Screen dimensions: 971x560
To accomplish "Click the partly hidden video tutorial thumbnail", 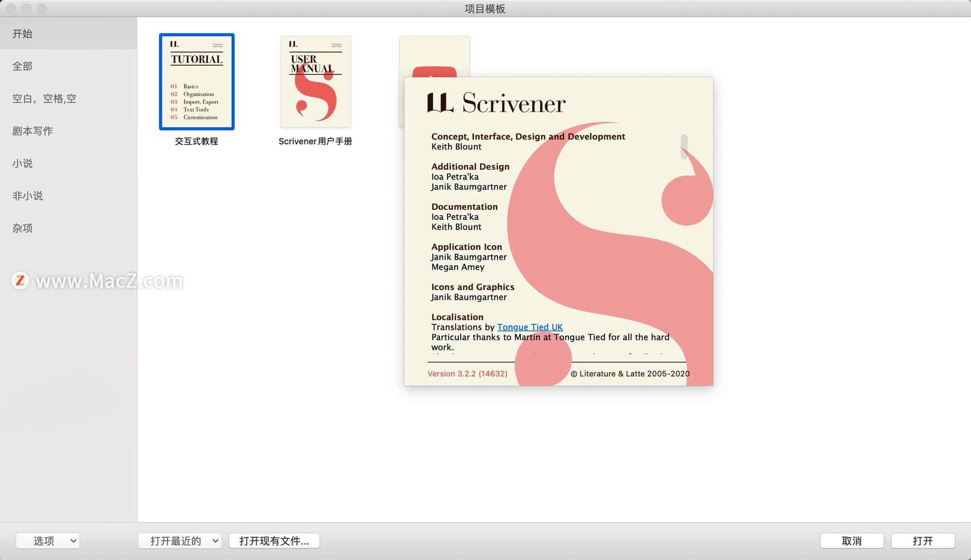I will (x=434, y=56).
